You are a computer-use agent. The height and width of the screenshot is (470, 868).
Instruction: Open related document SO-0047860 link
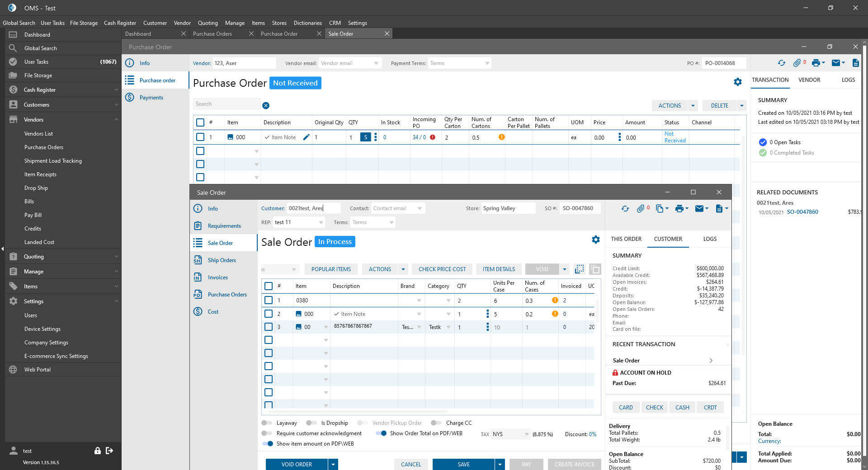point(802,212)
